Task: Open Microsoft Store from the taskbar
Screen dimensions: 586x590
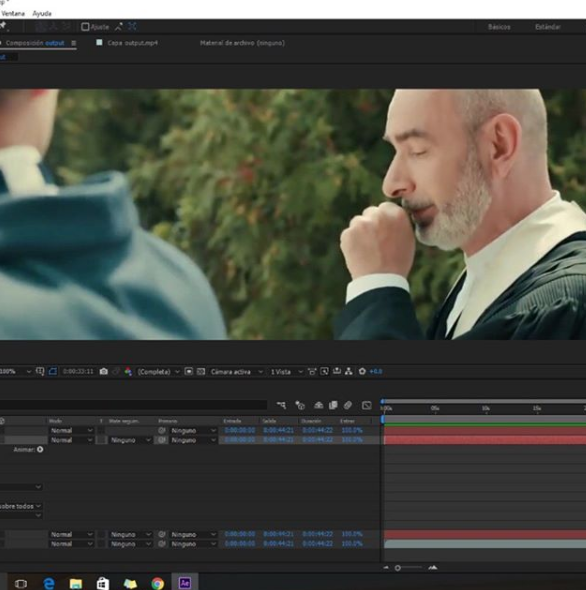Action: (x=103, y=584)
